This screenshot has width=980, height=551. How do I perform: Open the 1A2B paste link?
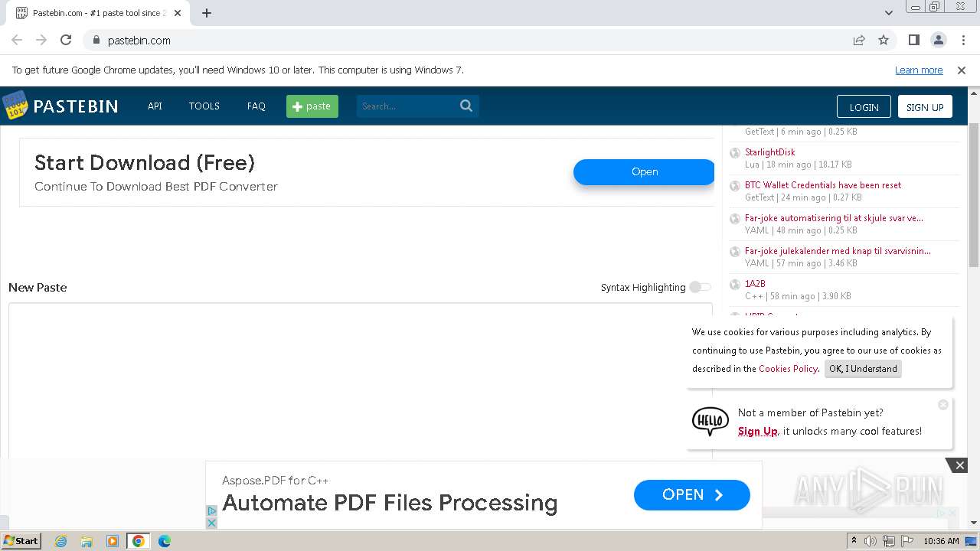coord(755,284)
